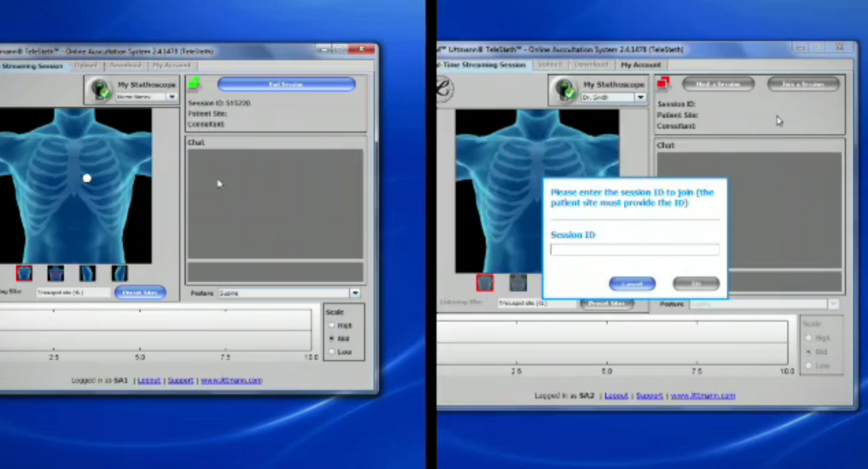The height and width of the screenshot is (469, 868).
Task: Click chat history area in left window
Action: [x=275, y=204]
